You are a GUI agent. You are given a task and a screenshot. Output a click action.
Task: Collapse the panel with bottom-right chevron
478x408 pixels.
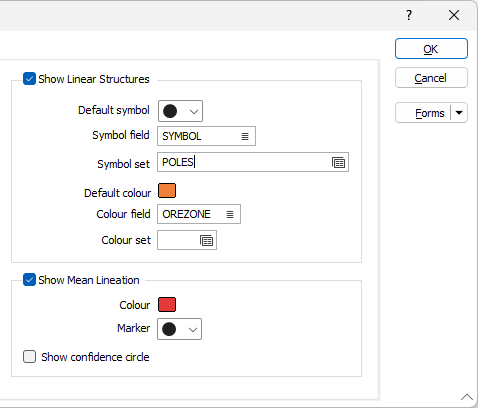467,397
